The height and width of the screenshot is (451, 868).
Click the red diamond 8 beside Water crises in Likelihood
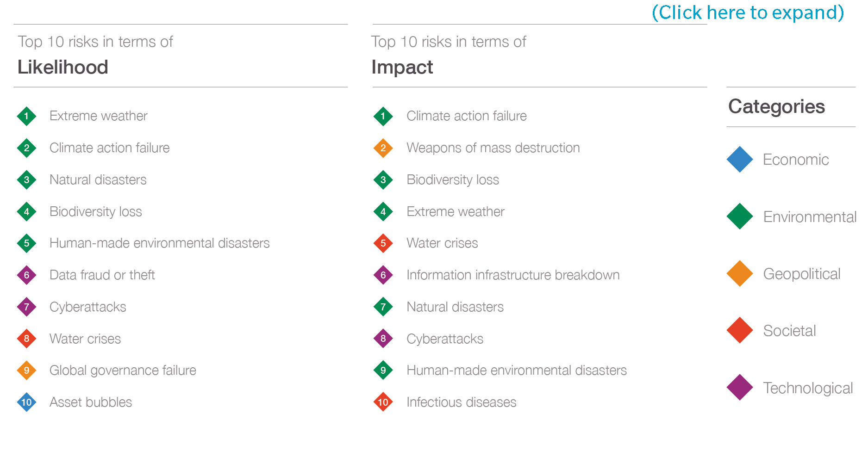pos(26,339)
